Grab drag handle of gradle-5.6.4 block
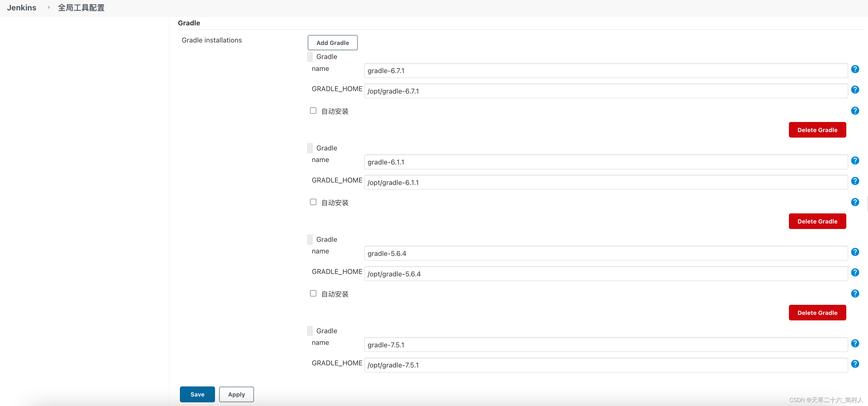 310,239
